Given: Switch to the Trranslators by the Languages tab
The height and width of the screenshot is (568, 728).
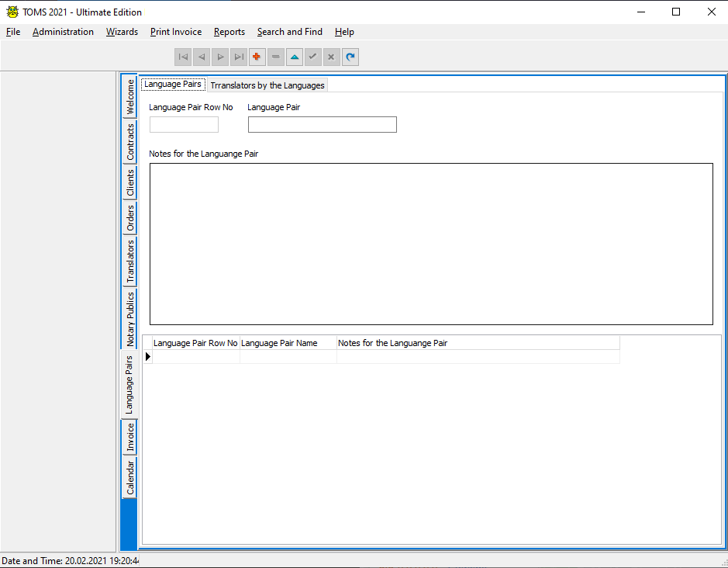Looking at the screenshot, I should (x=267, y=85).
